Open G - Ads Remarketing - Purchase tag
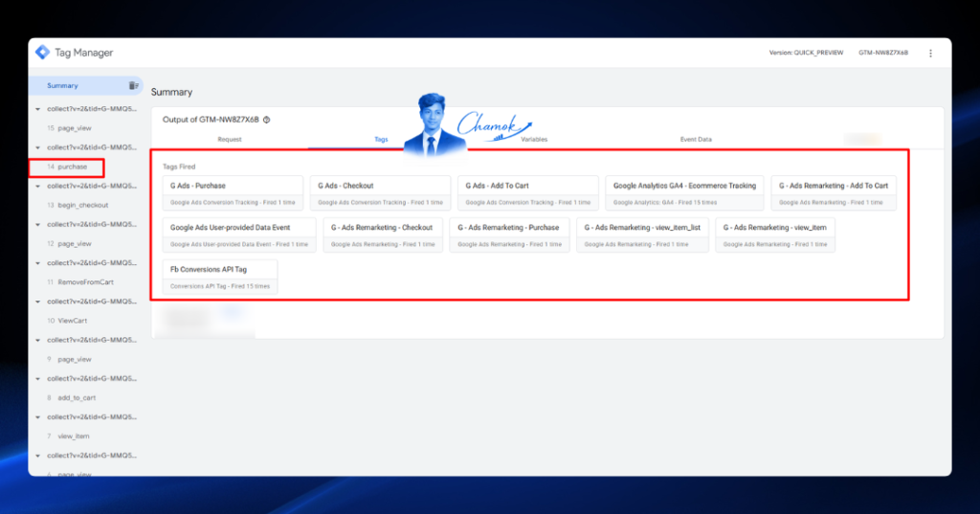The height and width of the screenshot is (514, 980). tap(509, 235)
